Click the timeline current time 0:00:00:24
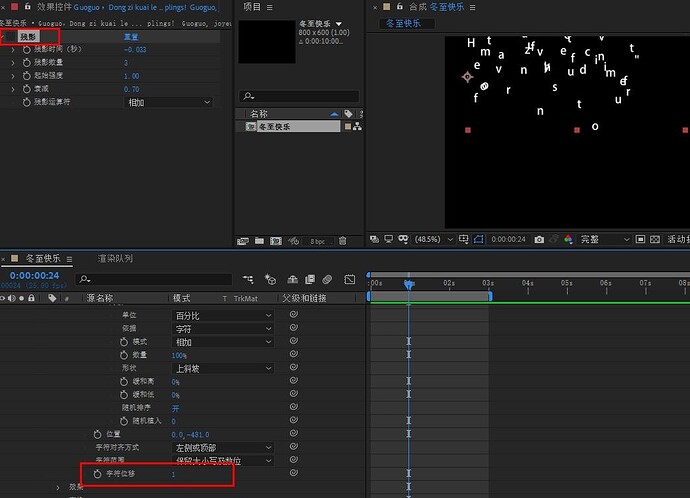Viewport: 690px width, 498px height. coord(34,275)
